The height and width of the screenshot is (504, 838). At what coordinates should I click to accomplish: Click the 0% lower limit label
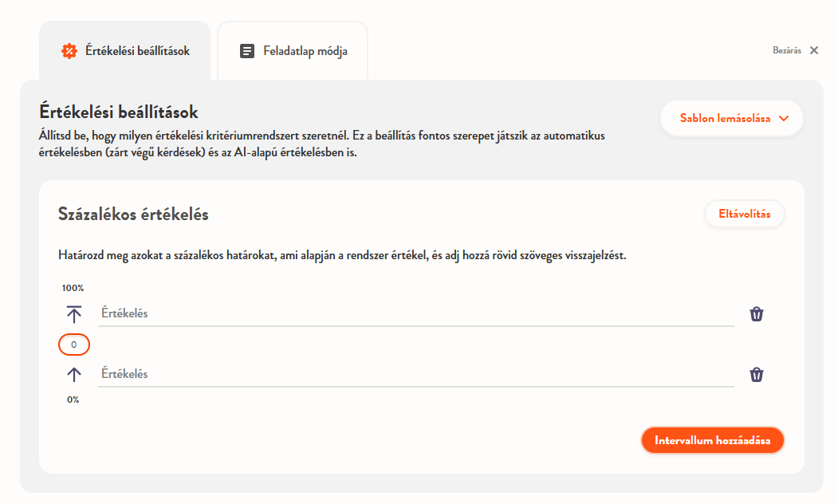pos(73,400)
